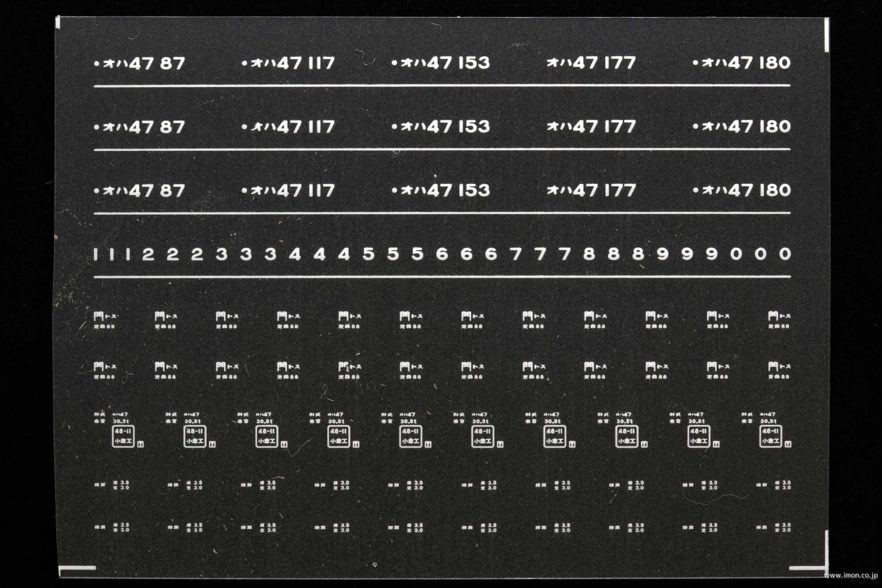Click the www.imon.co.jp watermark text
This screenshot has width=882, height=588.
(x=851, y=575)
